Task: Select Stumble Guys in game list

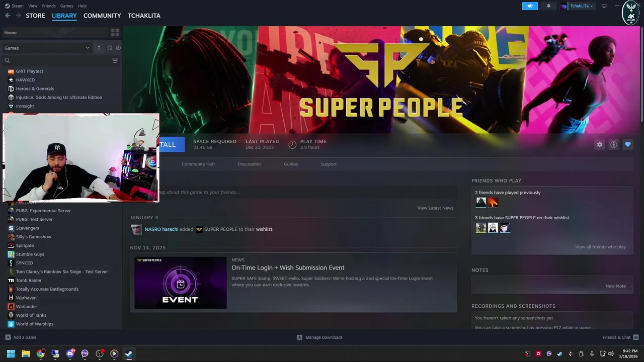Action: tap(30, 254)
